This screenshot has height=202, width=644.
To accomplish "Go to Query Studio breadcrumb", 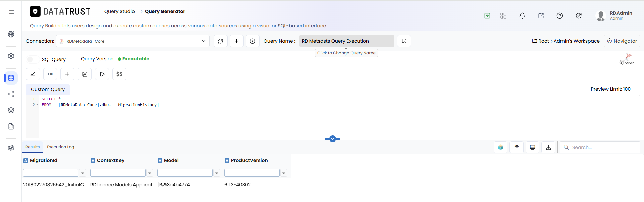I will [119, 11].
